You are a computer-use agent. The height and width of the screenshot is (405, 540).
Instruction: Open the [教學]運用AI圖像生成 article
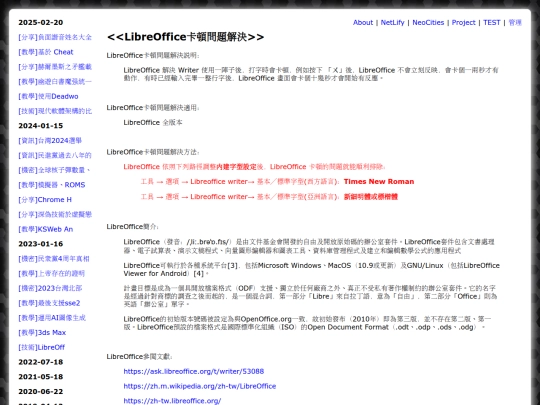click(x=52, y=318)
